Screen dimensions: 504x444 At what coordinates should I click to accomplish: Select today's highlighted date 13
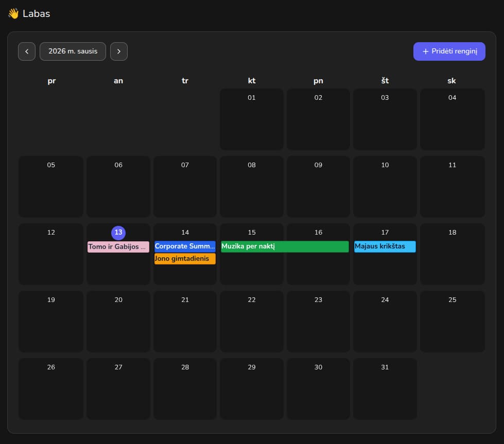click(x=118, y=233)
